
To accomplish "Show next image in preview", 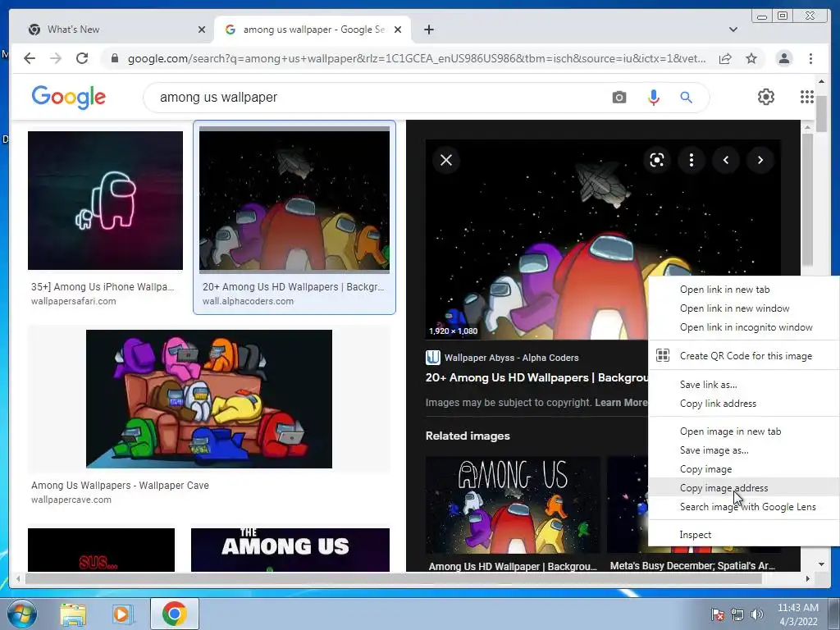I will click(760, 160).
